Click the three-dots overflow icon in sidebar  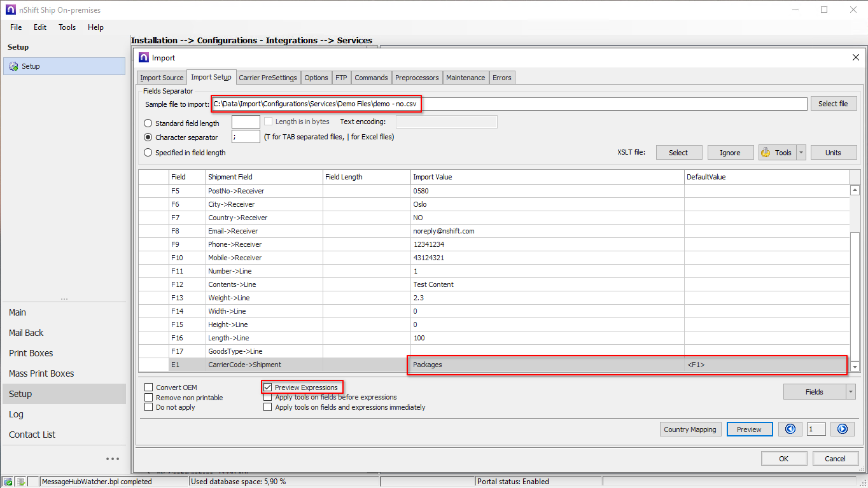point(113,459)
